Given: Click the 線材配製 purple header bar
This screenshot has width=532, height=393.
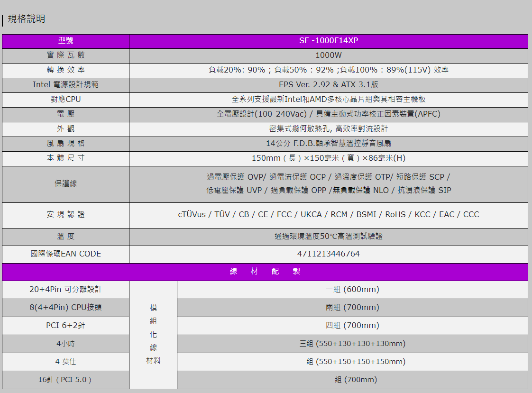Looking at the screenshot, I should (265, 272).
